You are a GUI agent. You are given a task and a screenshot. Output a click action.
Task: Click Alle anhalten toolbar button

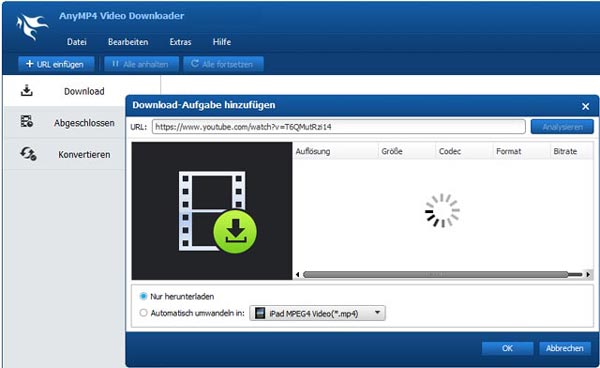pos(141,64)
